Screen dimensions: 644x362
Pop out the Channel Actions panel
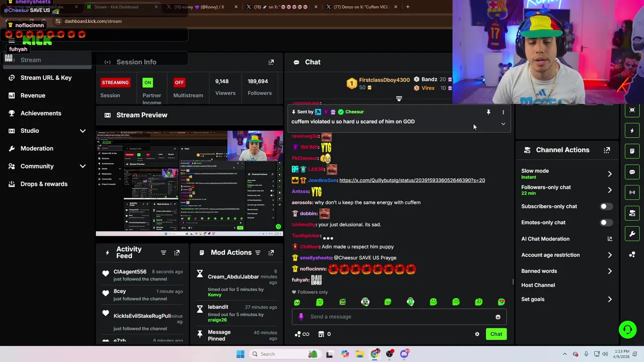[607, 150]
